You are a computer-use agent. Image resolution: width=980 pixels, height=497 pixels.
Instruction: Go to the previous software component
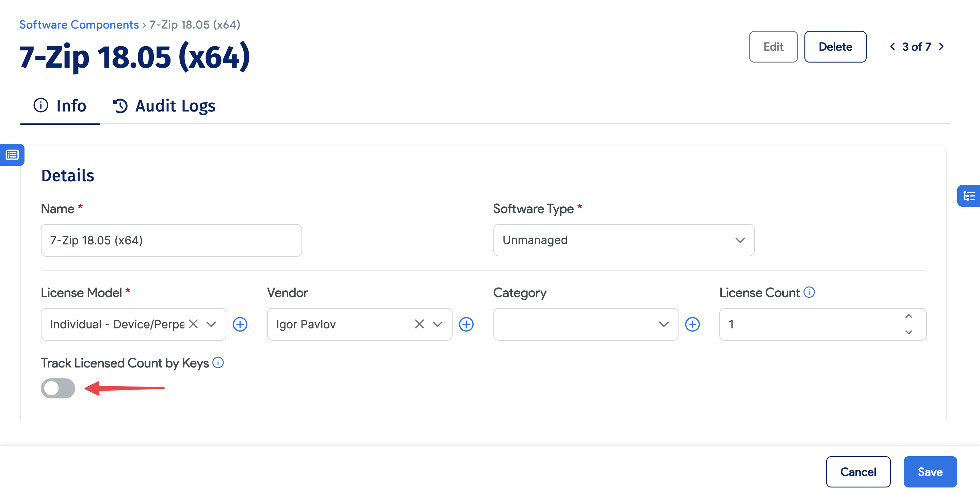(x=892, y=46)
